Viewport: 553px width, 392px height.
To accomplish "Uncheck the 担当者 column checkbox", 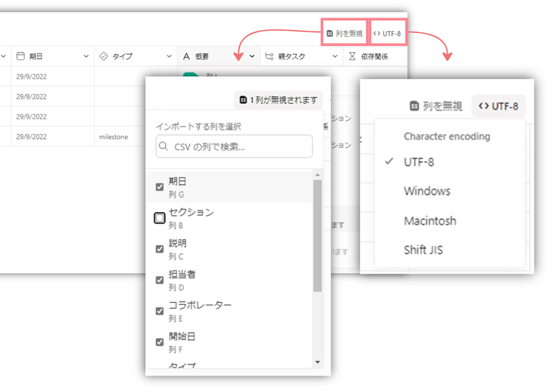I will (159, 280).
